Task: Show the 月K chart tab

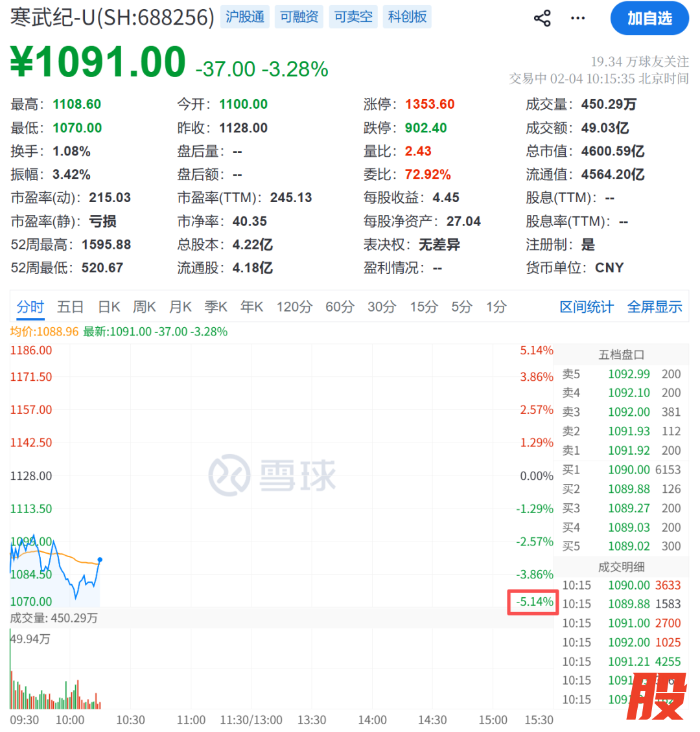Action: point(180,306)
